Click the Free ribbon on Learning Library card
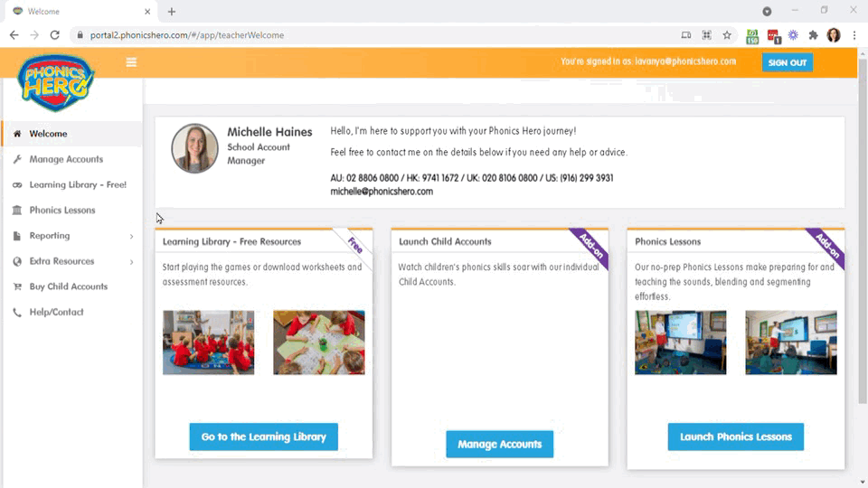 [354, 245]
